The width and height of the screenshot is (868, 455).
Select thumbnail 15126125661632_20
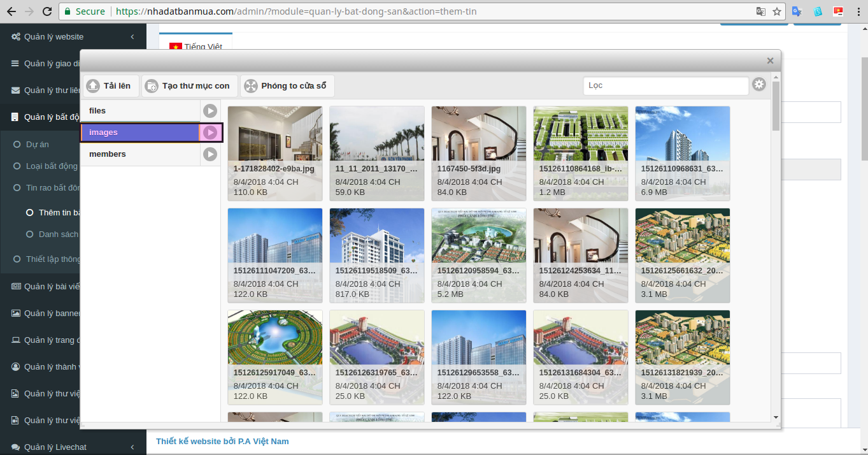[x=683, y=256]
